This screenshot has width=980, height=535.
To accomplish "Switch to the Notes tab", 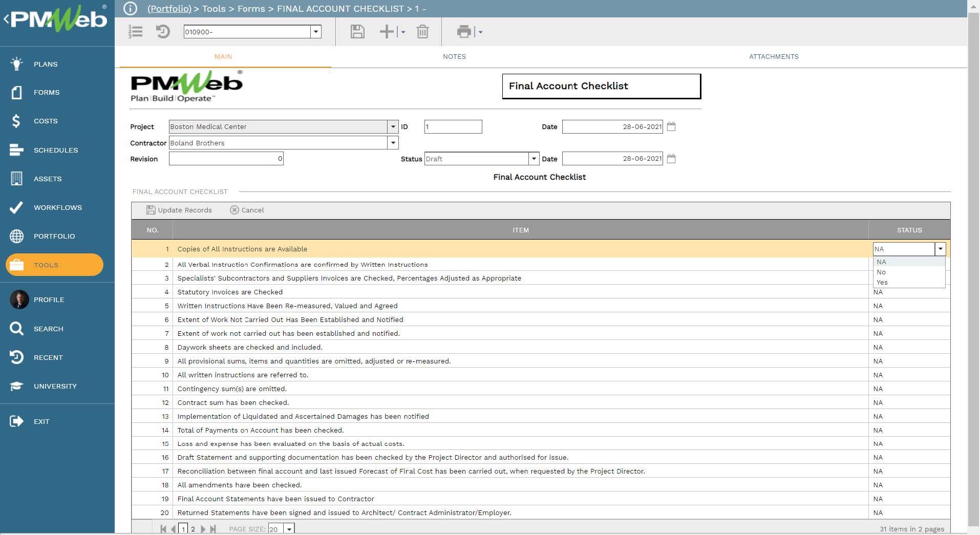I will [454, 56].
